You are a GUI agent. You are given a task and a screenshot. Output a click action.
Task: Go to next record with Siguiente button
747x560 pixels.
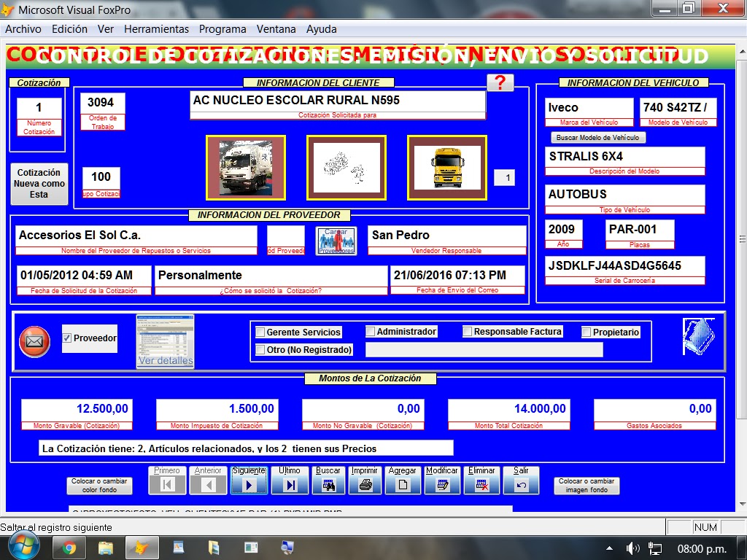[249, 480]
